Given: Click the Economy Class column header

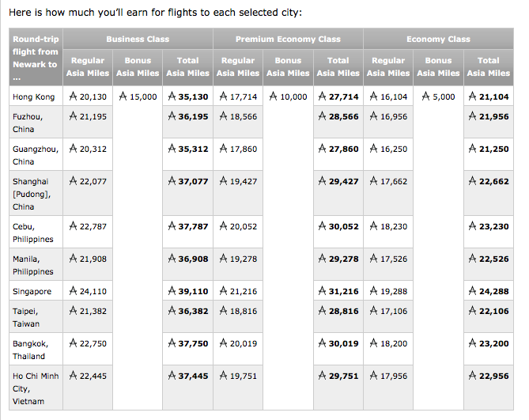Looking at the screenshot, I should [x=438, y=39].
